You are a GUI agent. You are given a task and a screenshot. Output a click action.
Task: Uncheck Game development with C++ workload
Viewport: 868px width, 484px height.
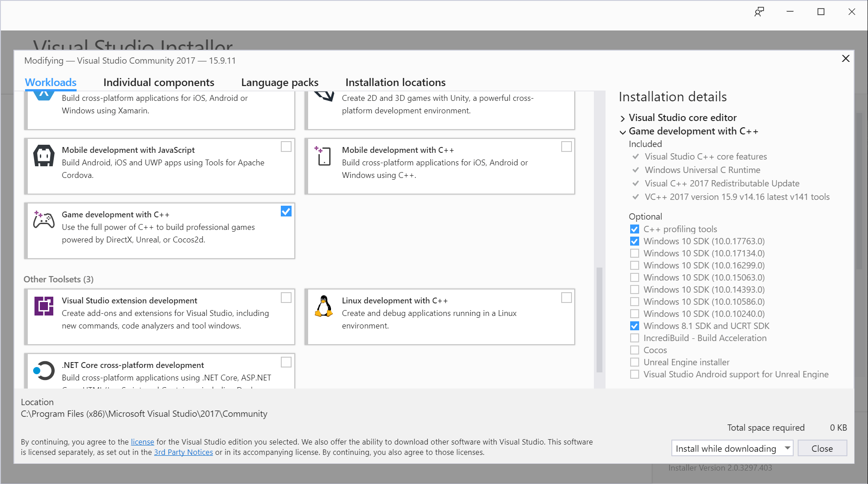(x=286, y=211)
